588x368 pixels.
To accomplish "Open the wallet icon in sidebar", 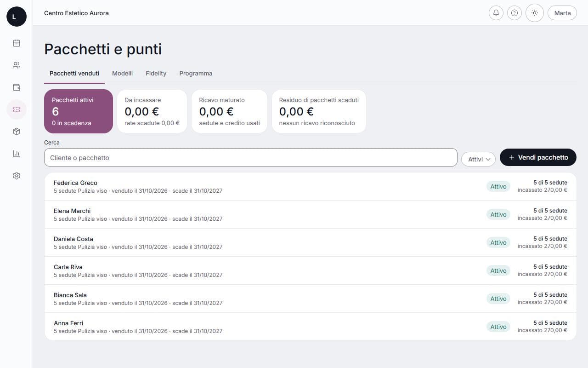I will [17, 87].
